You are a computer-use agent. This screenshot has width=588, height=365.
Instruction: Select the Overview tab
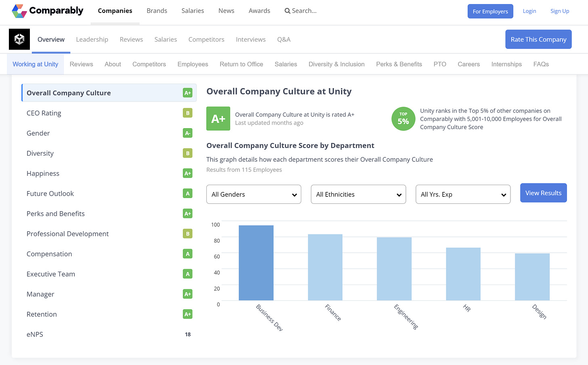[x=51, y=40]
